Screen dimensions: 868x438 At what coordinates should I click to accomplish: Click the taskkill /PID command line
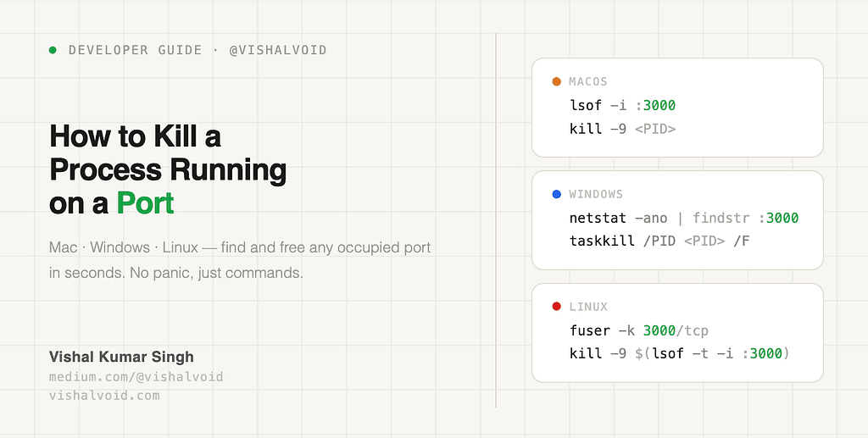click(x=659, y=241)
